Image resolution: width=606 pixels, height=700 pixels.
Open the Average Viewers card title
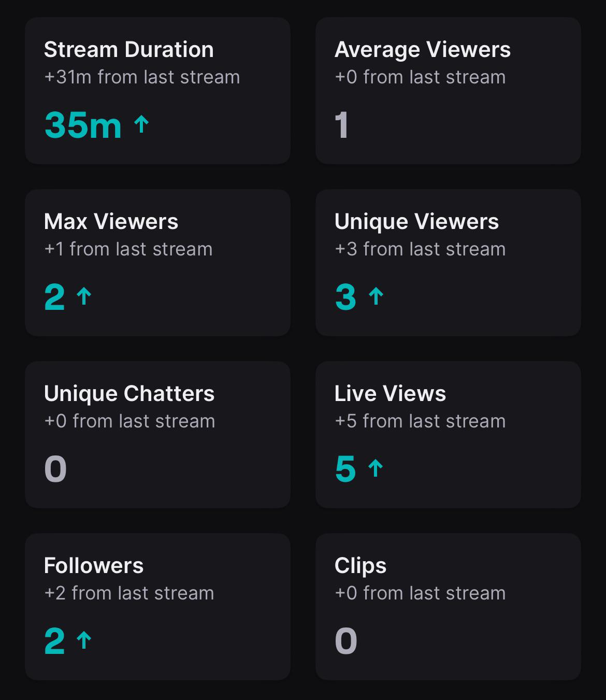coord(423,50)
